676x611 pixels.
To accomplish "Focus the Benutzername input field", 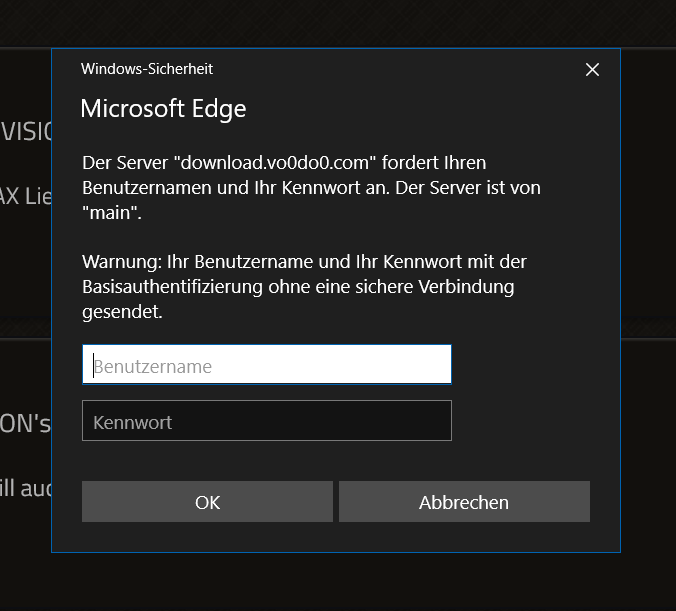I will 266,365.
